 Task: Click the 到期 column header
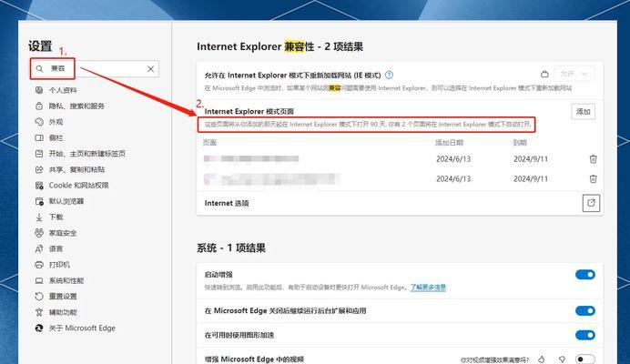tap(520, 143)
